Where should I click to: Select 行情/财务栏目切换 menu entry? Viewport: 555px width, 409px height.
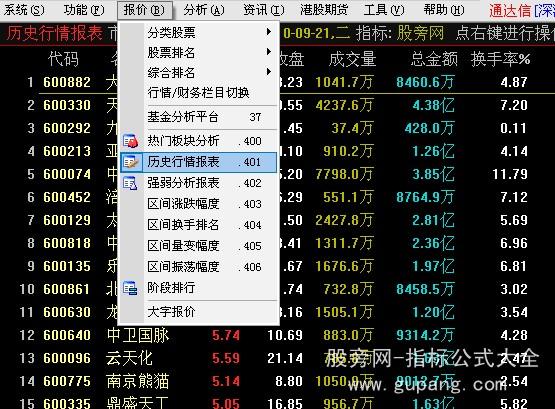pyautogui.click(x=198, y=93)
